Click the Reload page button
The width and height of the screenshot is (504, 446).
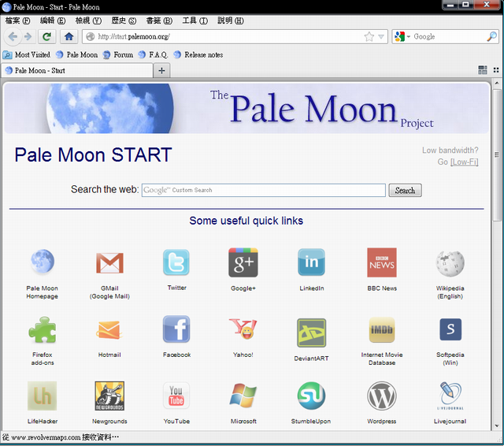[x=47, y=36]
